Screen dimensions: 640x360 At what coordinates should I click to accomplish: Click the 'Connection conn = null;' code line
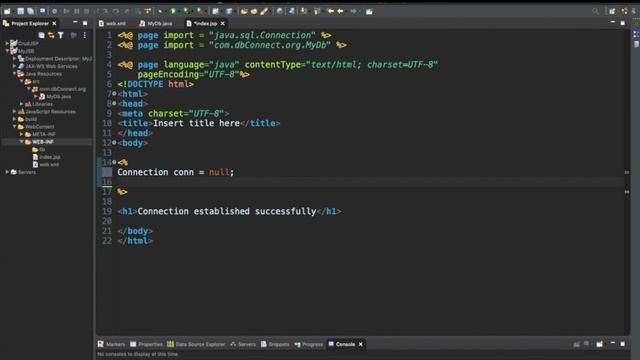click(176, 172)
